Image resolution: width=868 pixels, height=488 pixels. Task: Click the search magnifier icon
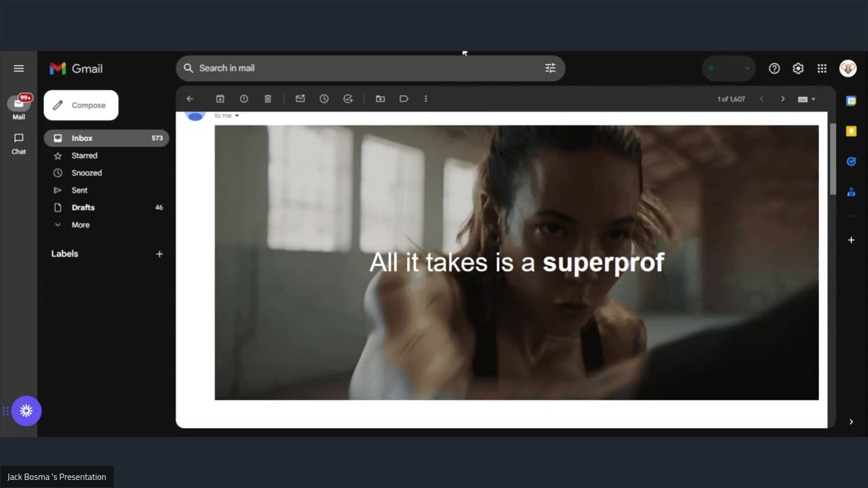tap(189, 68)
